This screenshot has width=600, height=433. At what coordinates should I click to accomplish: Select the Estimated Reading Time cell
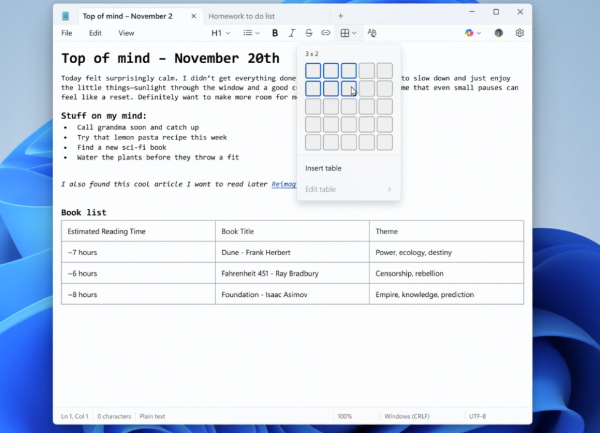tap(138, 231)
